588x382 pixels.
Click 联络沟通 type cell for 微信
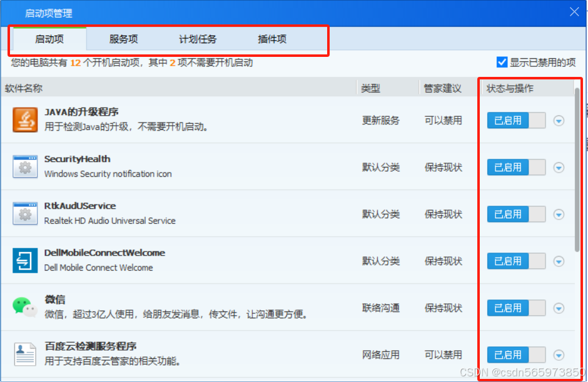(x=380, y=308)
